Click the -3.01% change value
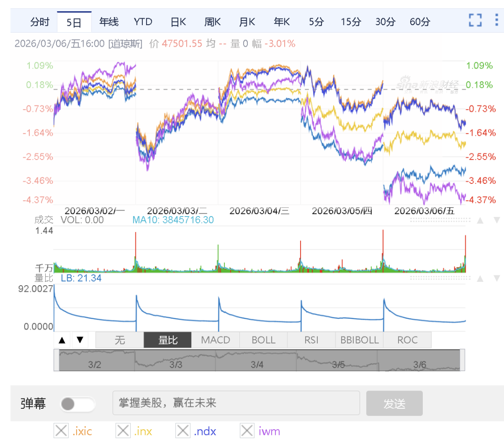The width and height of the screenshot is (504, 441). [x=280, y=43]
